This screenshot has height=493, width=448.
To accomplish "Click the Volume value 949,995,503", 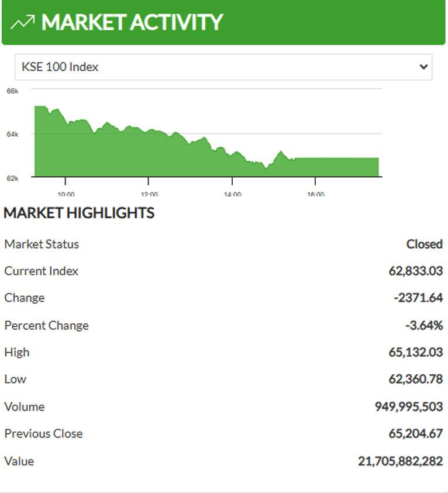I will (409, 406).
